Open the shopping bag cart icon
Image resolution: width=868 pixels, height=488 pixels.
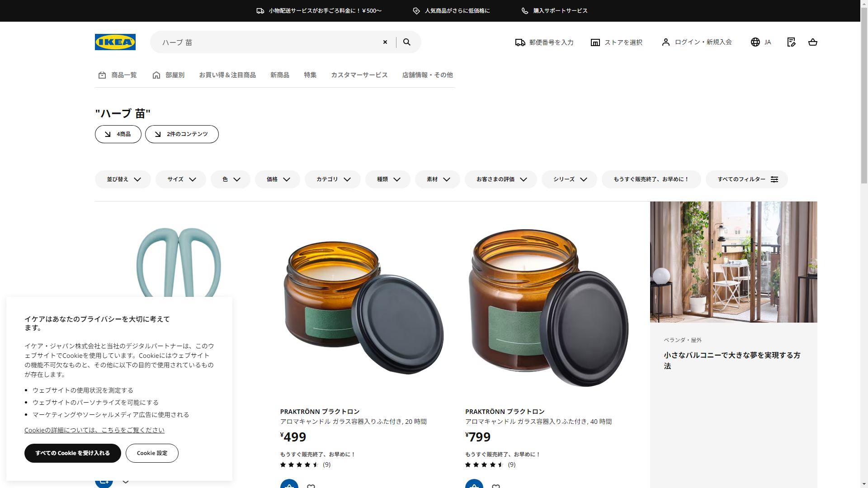(812, 42)
